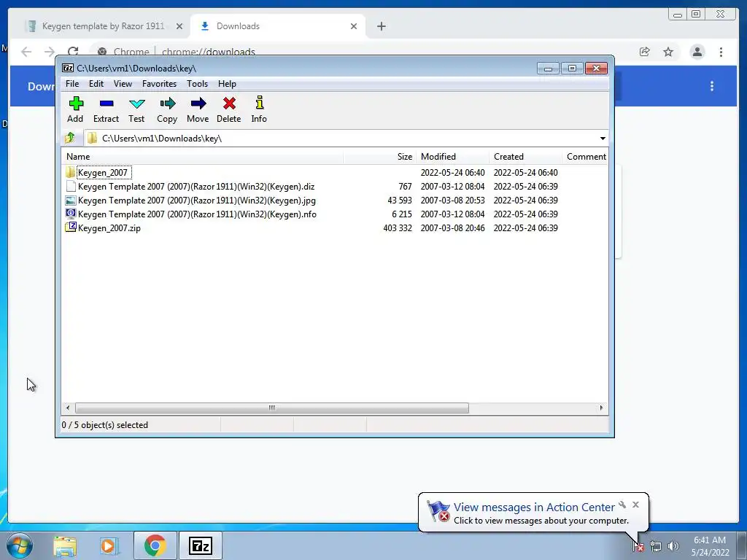Click Chrome back navigation arrow
The width and height of the screenshot is (747, 560).
(x=26, y=52)
